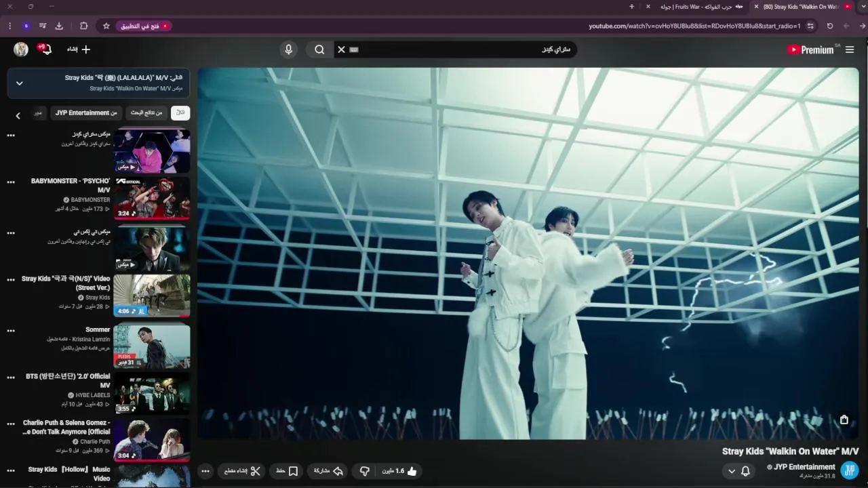The height and width of the screenshot is (488, 868).
Task: Open browser downloads icon
Action: coord(59,26)
